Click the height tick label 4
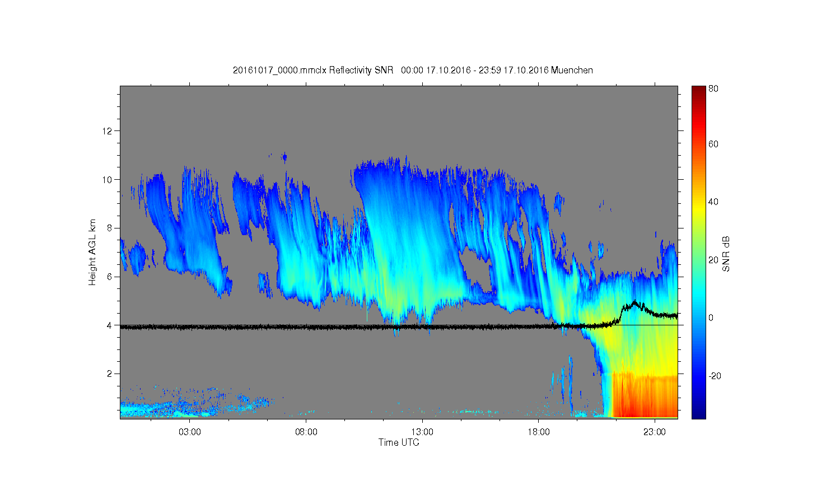 pos(110,325)
